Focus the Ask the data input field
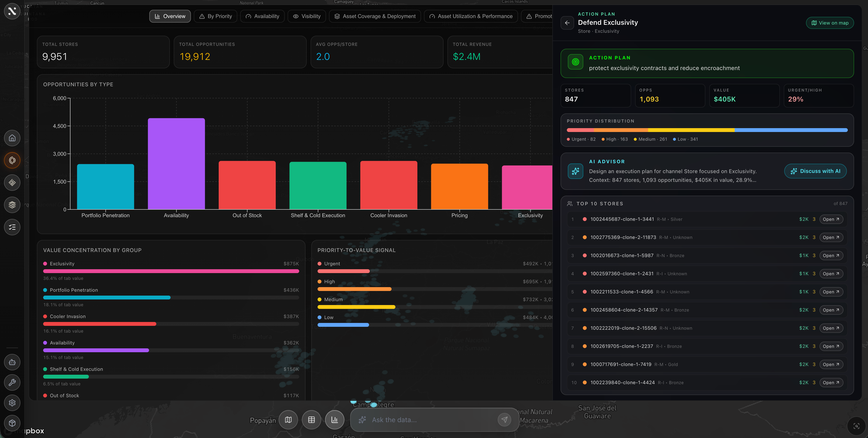 (x=428, y=420)
